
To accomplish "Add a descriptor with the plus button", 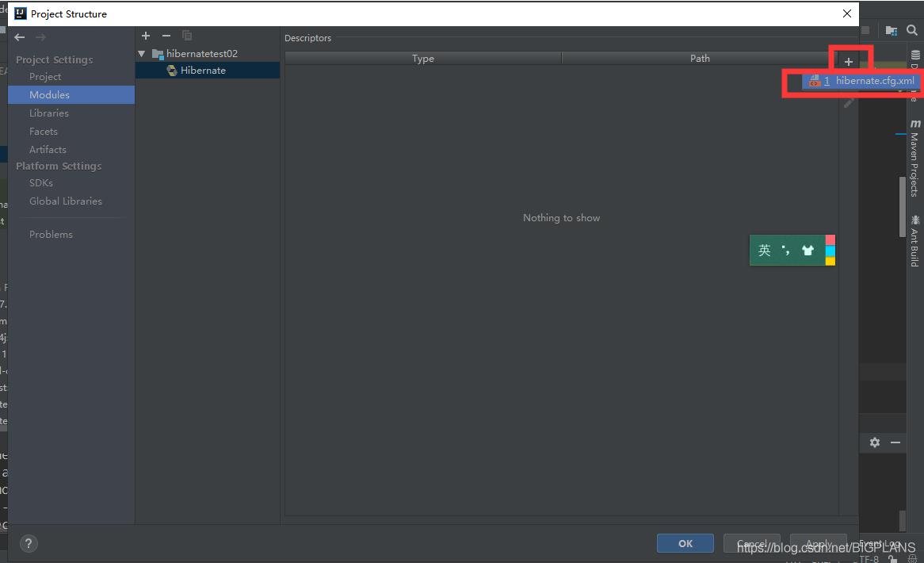I will coord(849,61).
